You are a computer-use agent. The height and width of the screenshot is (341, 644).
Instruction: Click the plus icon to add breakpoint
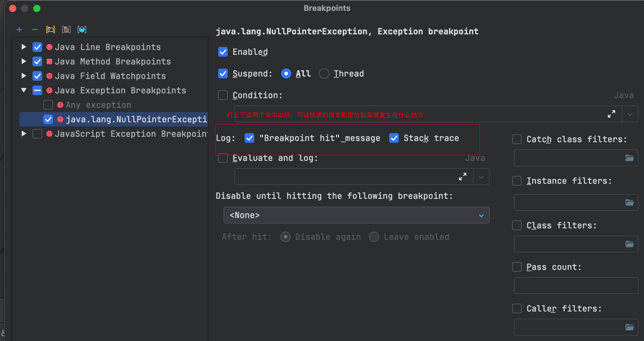(19, 30)
